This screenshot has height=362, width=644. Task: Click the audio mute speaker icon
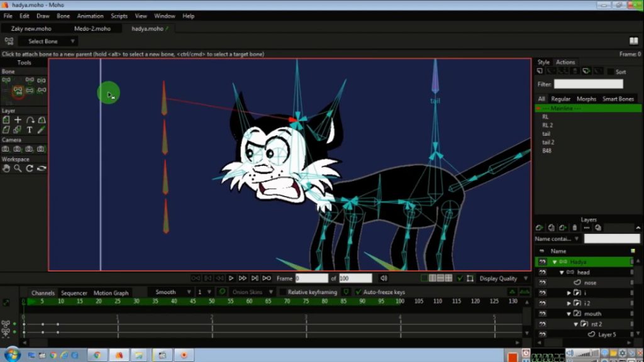(x=384, y=278)
